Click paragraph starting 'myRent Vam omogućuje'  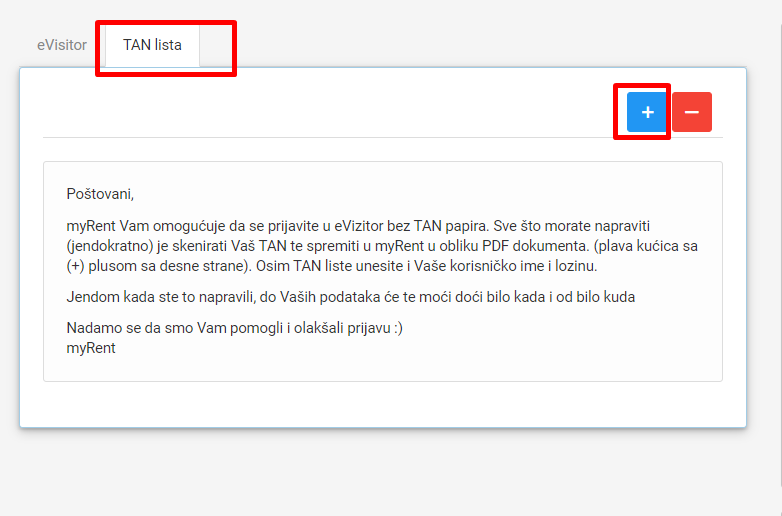(x=382, y=246)
